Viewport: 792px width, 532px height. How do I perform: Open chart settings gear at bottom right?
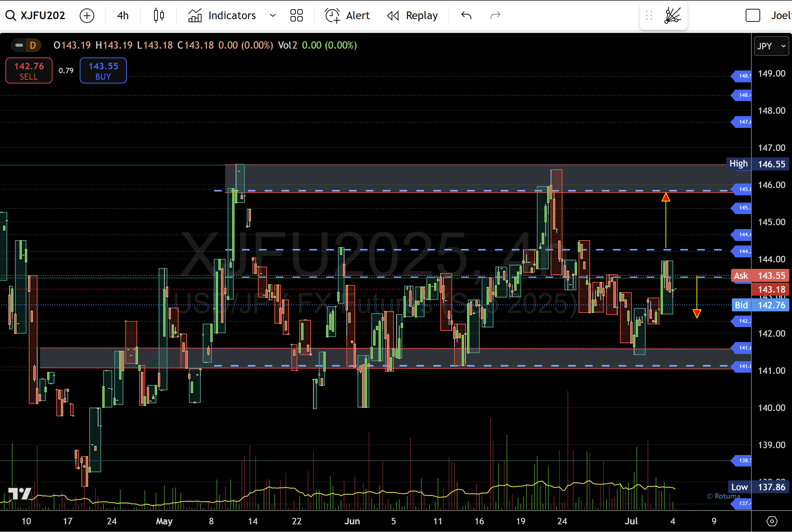pos(772,521)
